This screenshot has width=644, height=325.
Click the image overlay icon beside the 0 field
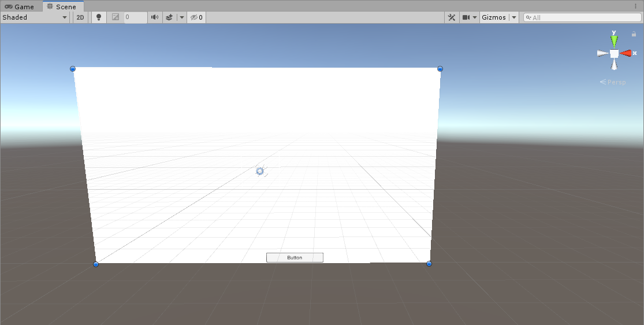coord(116,17)
